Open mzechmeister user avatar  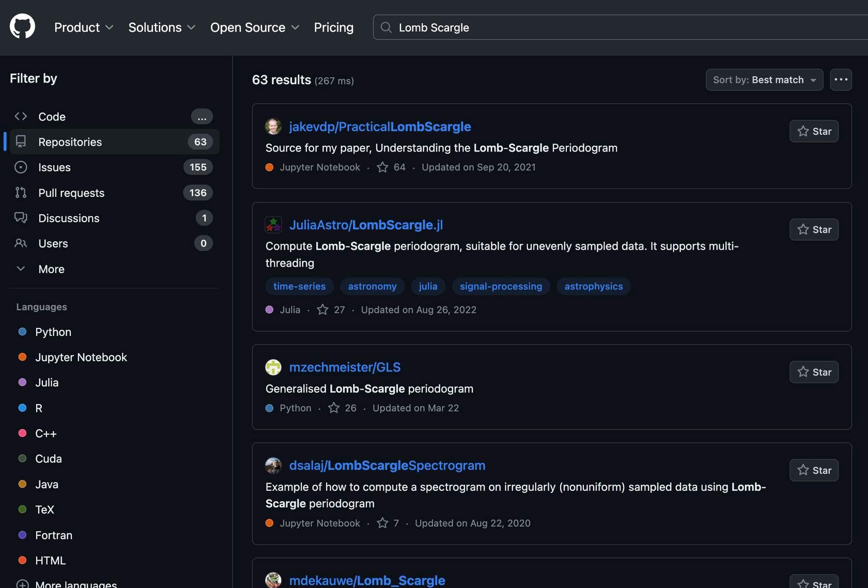click(273, 367)
